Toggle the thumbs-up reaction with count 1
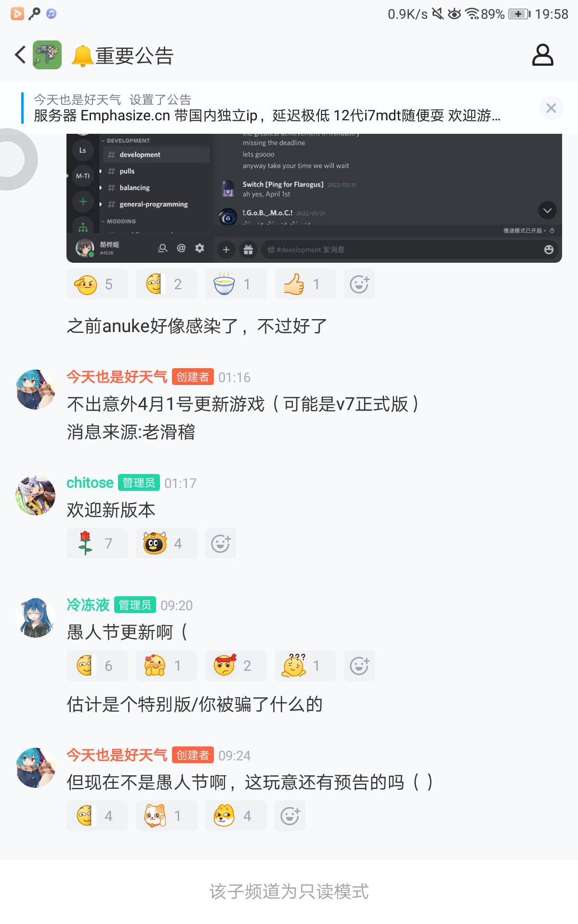 coord(305,284)
